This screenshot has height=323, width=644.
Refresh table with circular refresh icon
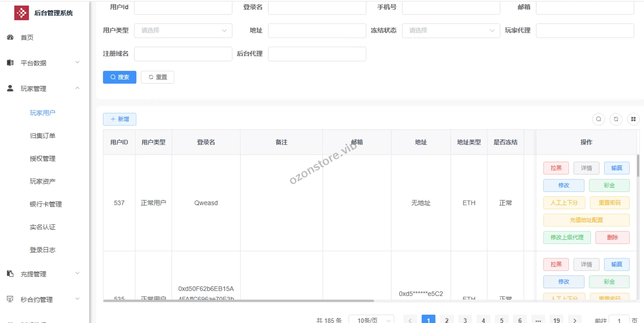point(616,119)
